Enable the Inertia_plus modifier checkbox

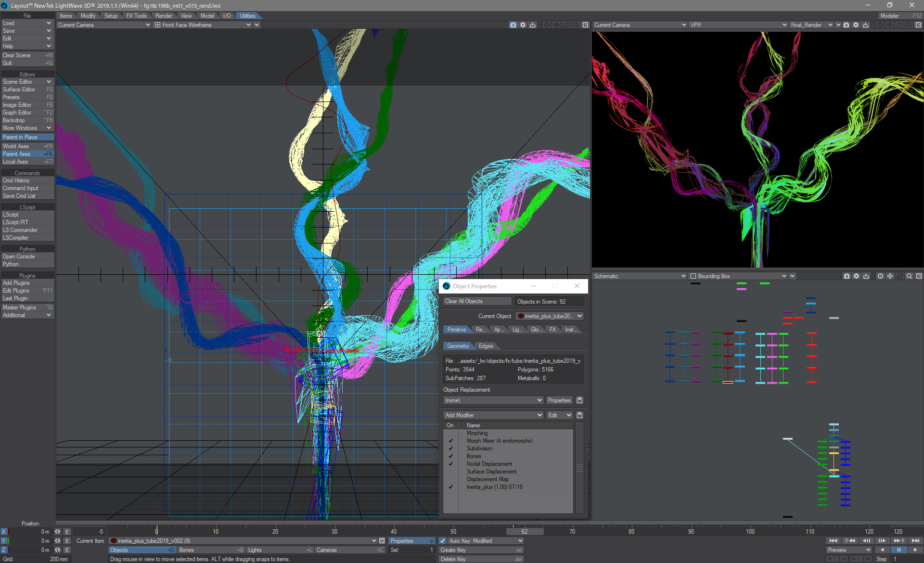(449, 486)
